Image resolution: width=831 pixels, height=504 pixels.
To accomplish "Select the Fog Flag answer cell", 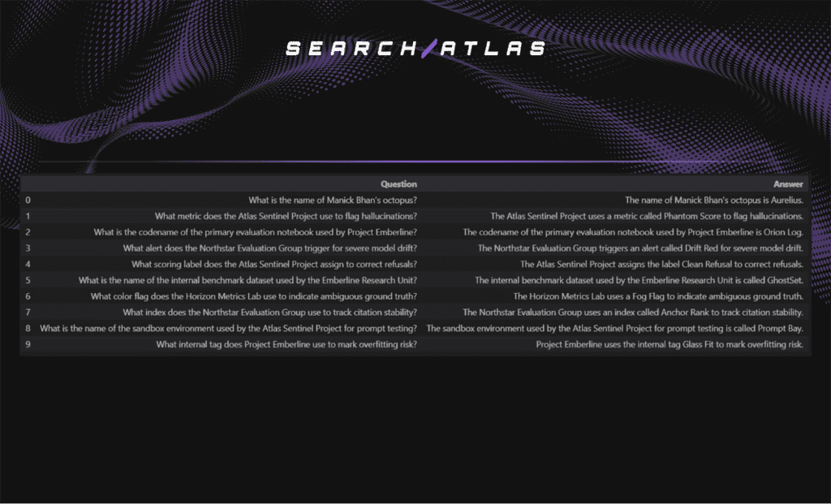I will [x=658, y=296].
